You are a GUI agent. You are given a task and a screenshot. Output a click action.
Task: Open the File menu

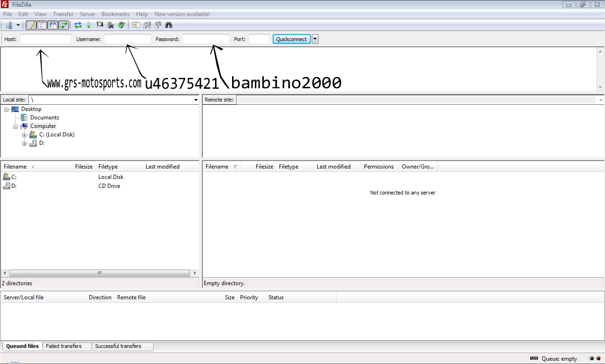click(8, 14)
